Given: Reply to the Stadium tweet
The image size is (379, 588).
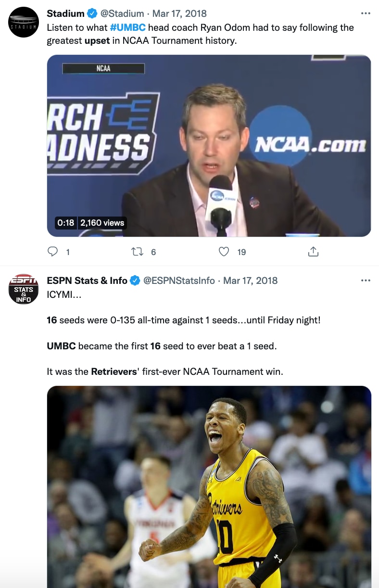Looking at the screenshot, I should 53,252.
